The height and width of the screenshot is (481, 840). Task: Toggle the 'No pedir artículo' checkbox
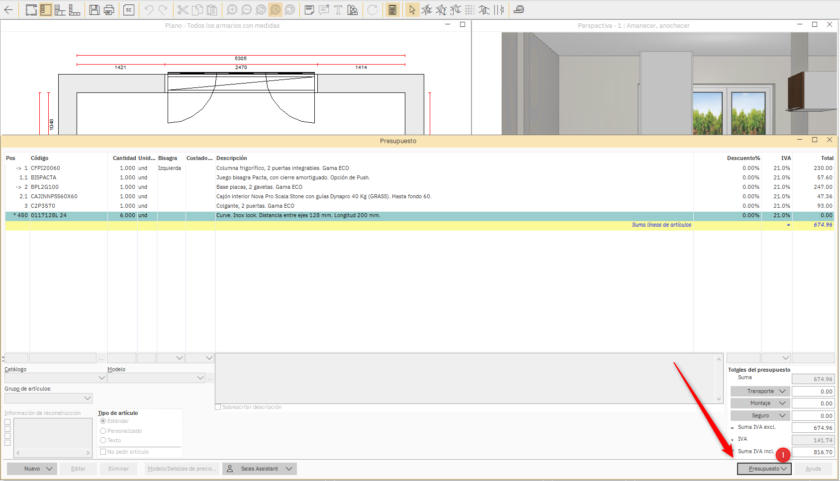point(103,452)
